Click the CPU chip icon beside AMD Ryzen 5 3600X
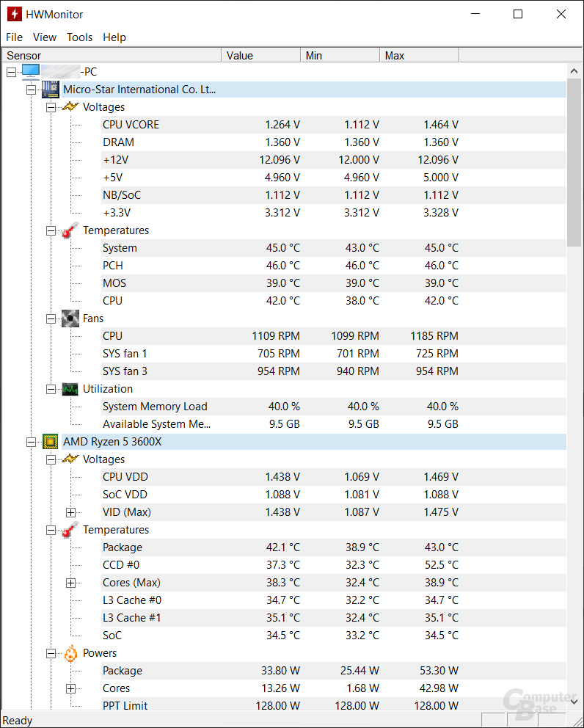Image resolution: width=584 pixels, height=728 pixels. [x=51, y=442]
